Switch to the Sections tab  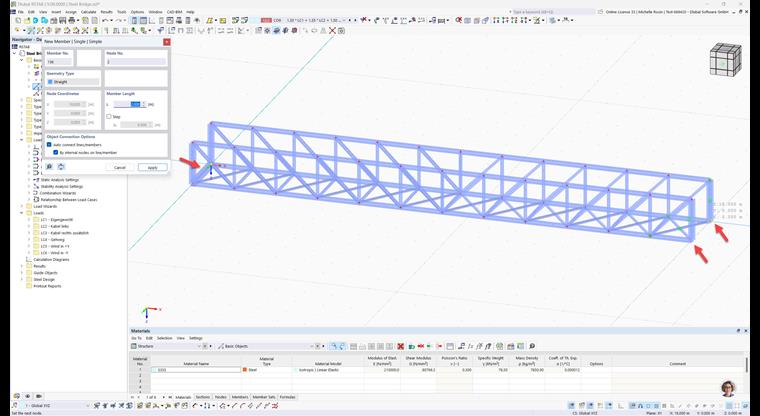(x=203, y=397)
